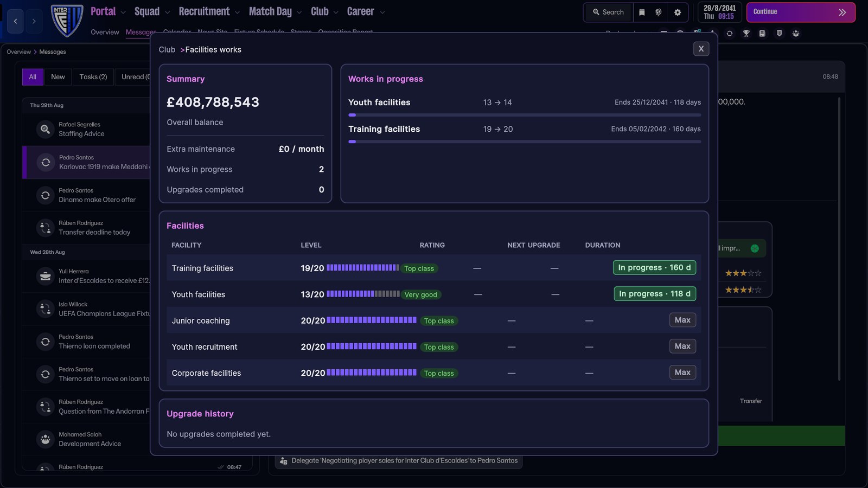
Task: Open Rúben Rodríguez Transfer deadline today message
Action: (x=87, y=228)
